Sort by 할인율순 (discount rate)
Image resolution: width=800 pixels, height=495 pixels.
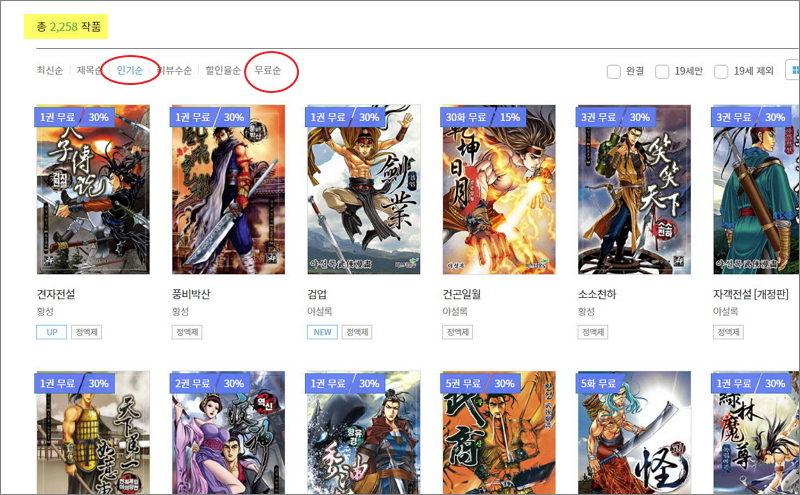(x=223, y=70)
